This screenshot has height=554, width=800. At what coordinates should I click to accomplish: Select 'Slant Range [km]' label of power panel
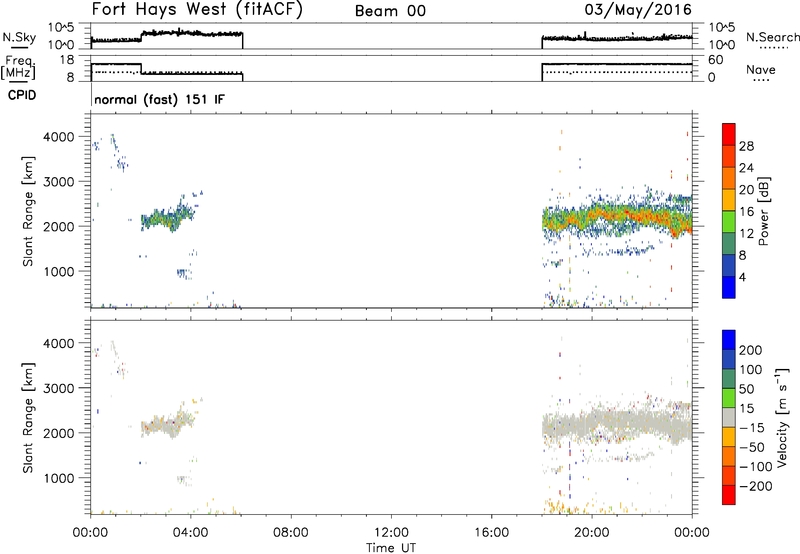click(28, 211)
